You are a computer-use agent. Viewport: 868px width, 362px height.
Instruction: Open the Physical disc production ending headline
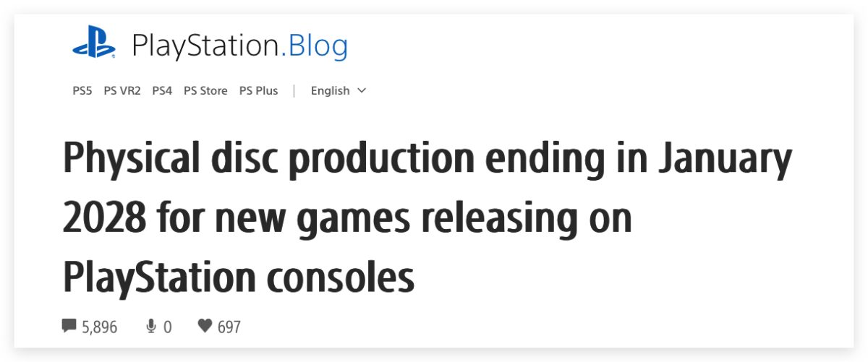(427, 217)
